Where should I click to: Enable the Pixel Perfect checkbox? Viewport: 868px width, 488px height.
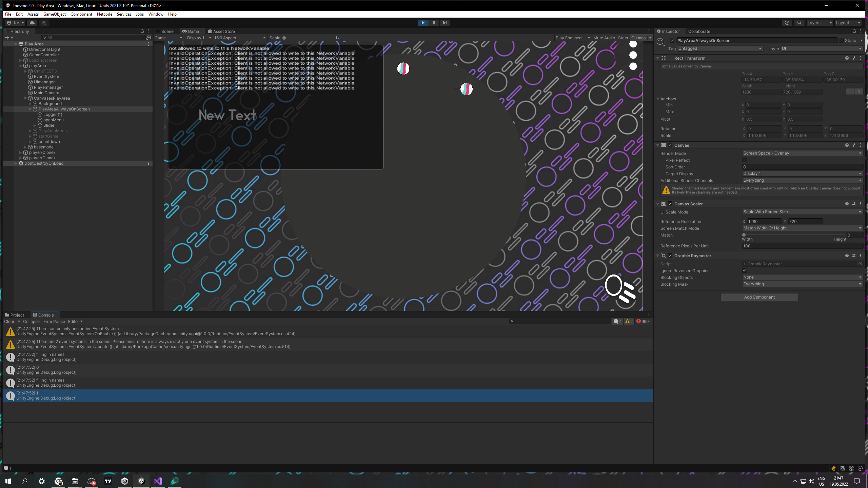coord(745,160)
